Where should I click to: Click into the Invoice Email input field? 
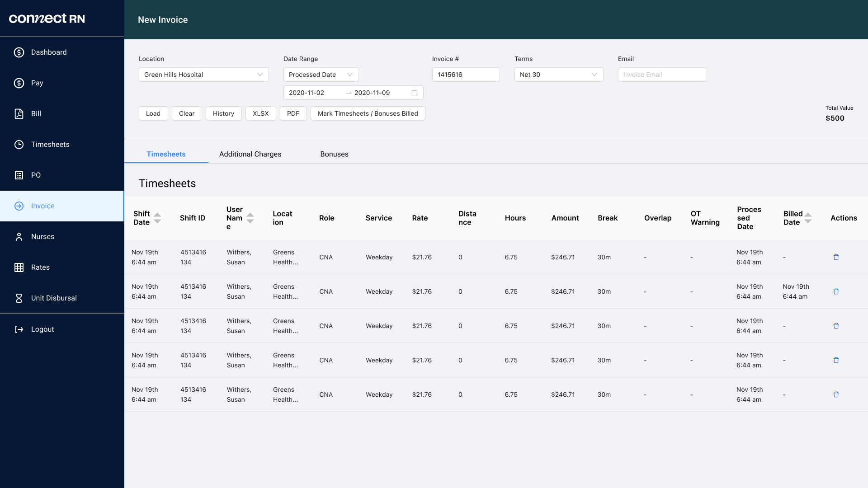point(662,75)
